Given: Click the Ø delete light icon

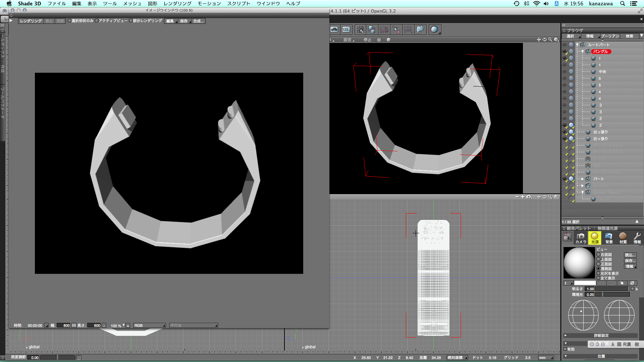Looking at the screenshot, I should tap(632, 283).
